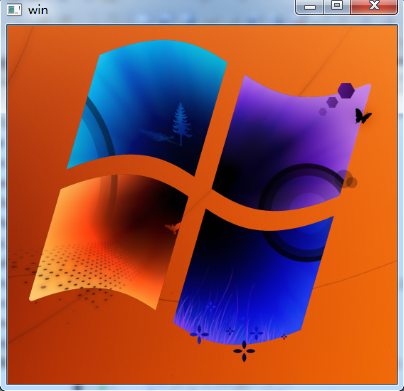Screen dimensions: 404x391
Task: Minimize the win window
Action: tap(310, 7)
